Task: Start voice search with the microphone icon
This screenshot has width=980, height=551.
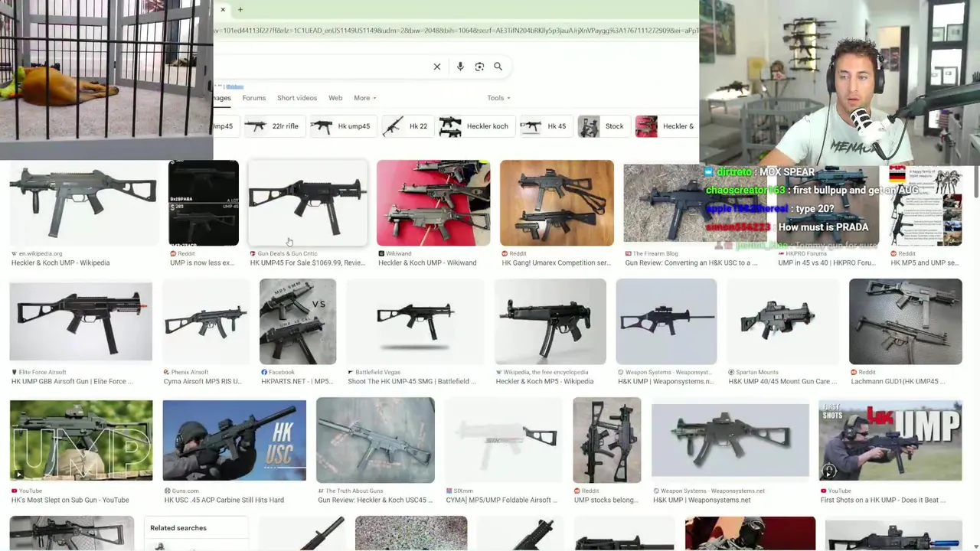Action: click(x=460, y=67)
